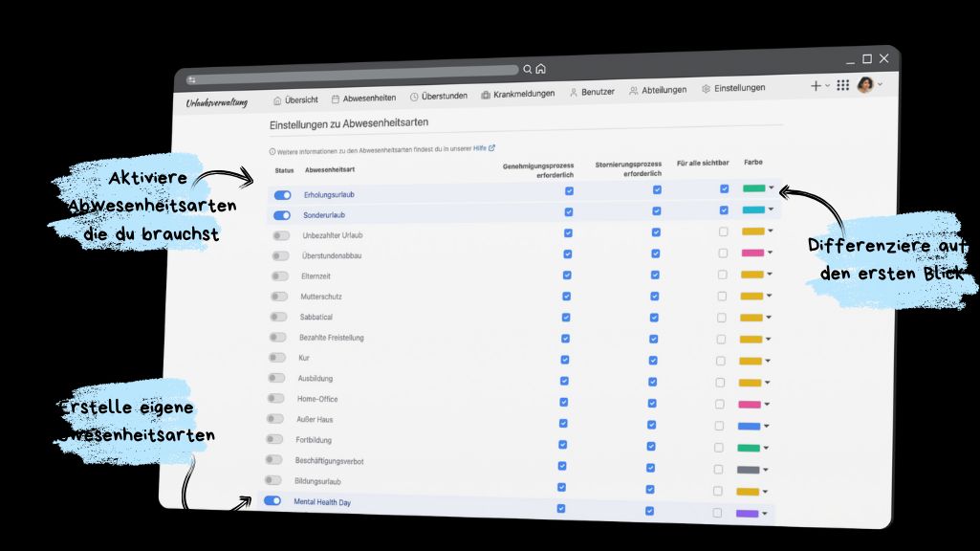Enable the Unbezahlter Urlaub toggle
The image size is (980, 551).
tap(281, 235)
